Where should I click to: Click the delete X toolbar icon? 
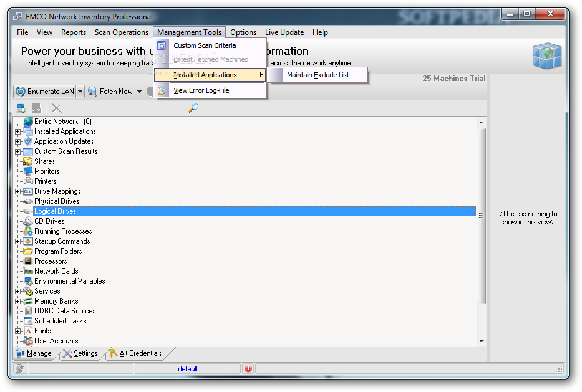pyautogui.click(x=56, y=108)
